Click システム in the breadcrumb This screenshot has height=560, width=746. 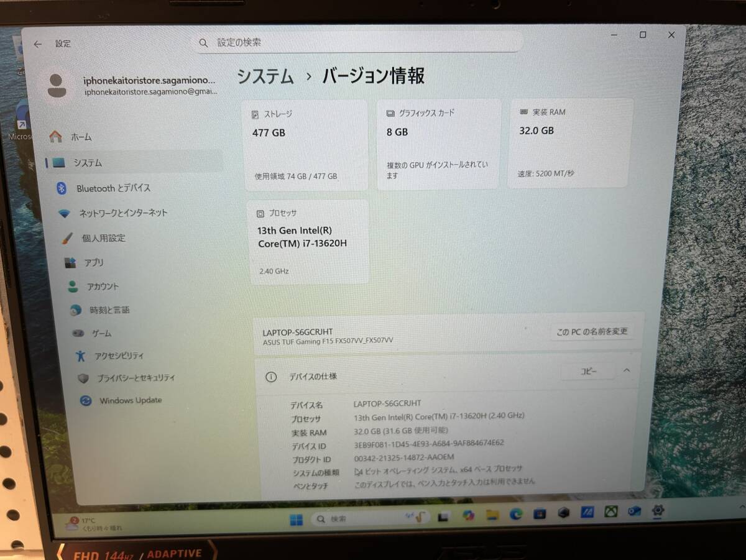coord(265,77)
